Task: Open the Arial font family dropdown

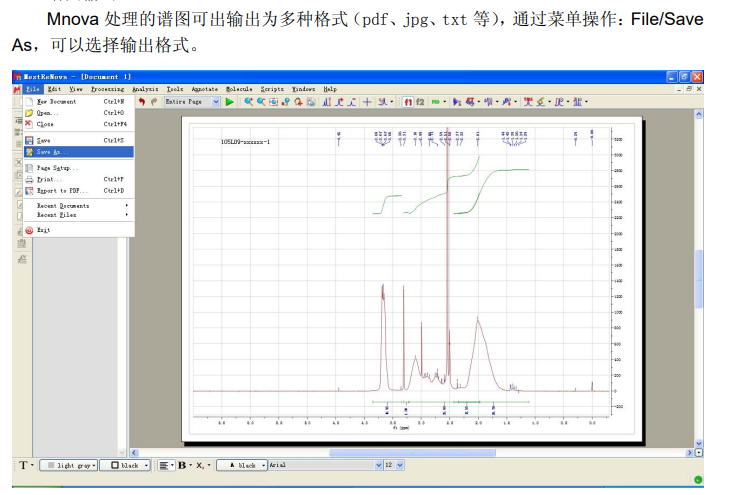Action: point(378,465)
